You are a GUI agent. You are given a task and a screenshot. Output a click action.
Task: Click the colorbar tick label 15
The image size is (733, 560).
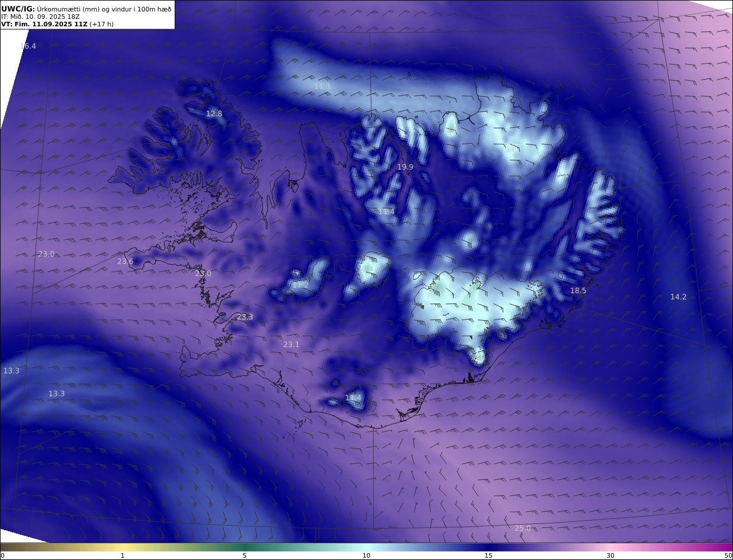click(x=488, y=555)
